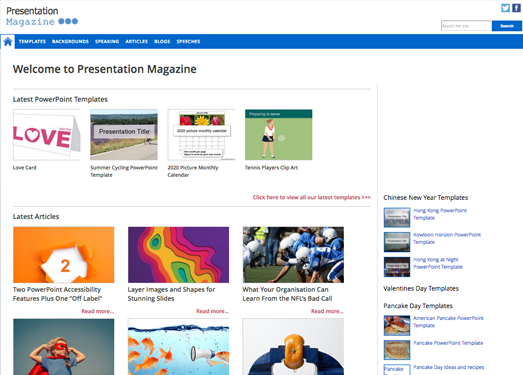
Task: Click Two PowerPoint Accessibility Features title
Action: [x=57, y=294]
